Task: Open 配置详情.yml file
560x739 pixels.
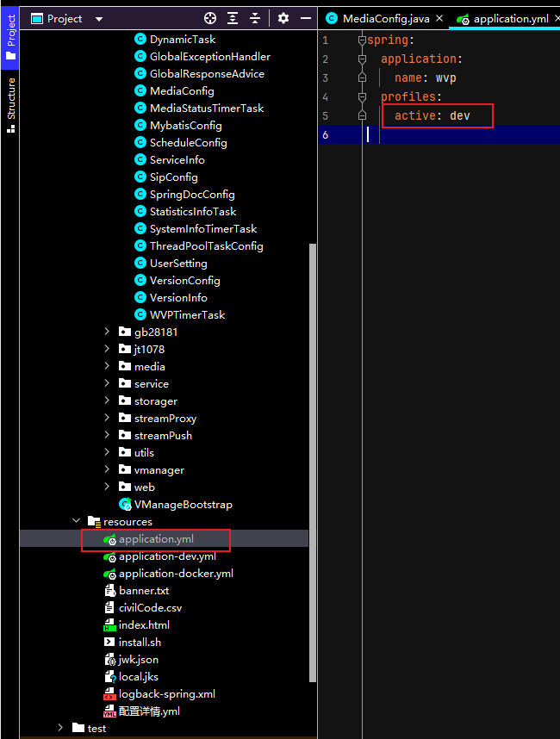Action: [x=142, y=711]
